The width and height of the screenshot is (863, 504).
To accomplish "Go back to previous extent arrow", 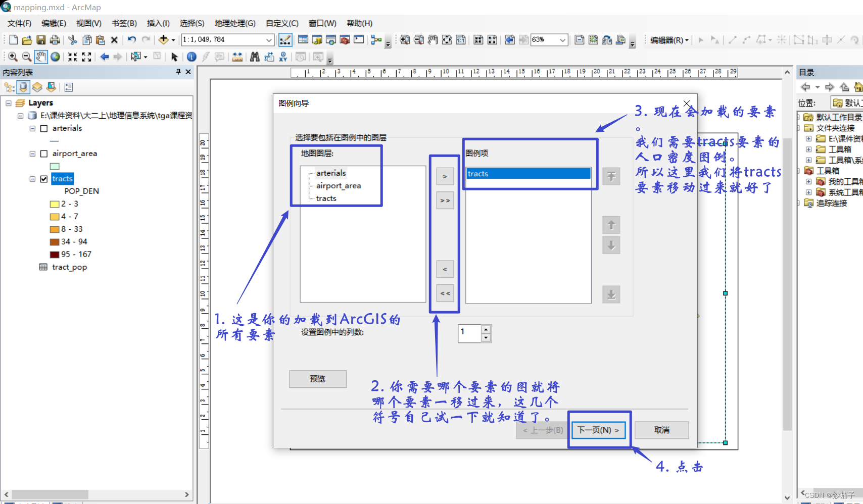I will click(x=104, y=57).
